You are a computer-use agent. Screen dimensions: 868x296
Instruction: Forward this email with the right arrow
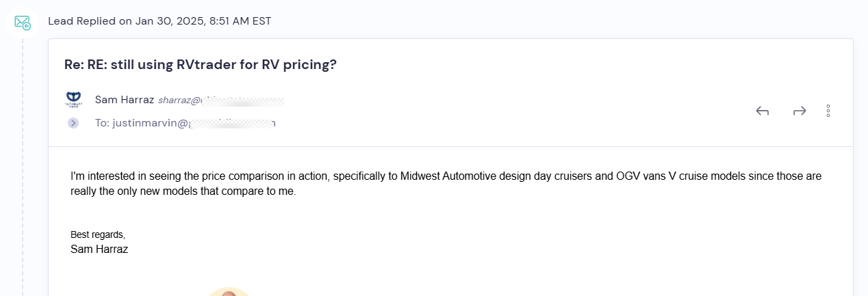[x=800, y=111]
